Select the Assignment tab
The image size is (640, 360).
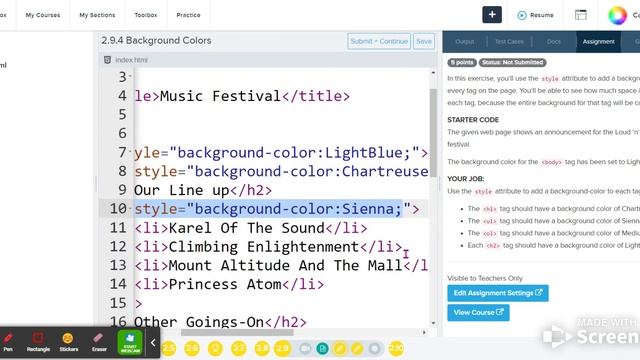[x=598, y=42]
